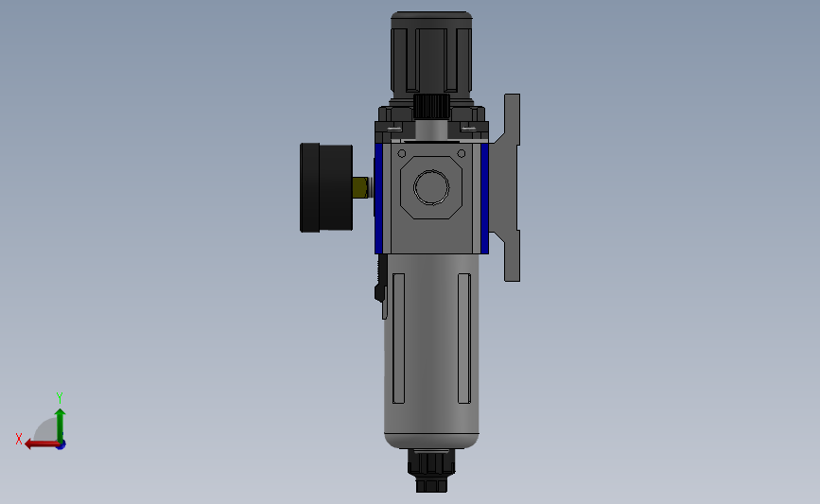Click the blue Z axis dot of the triad
This screenshot has height=504, width=820.
coord(61,445)
